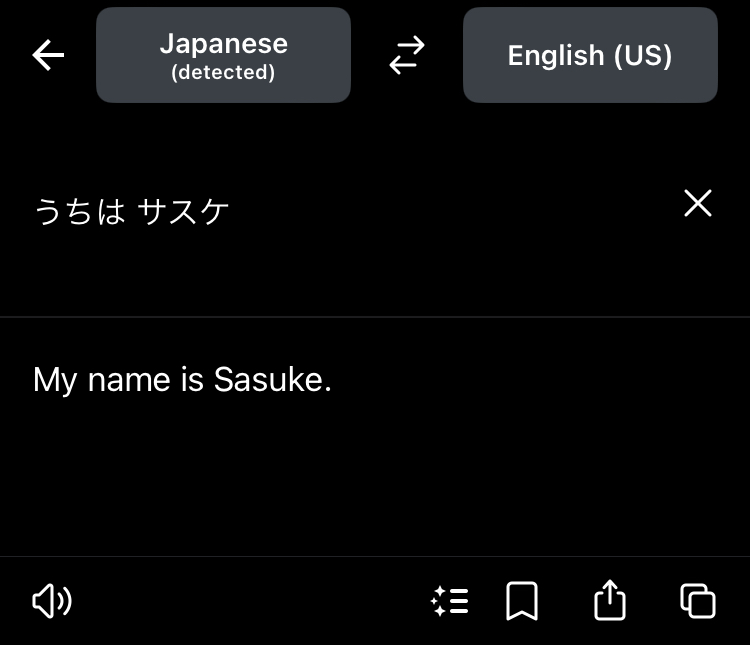
Task: Save the translation with the bookmark icon
Action: point(522,601)
